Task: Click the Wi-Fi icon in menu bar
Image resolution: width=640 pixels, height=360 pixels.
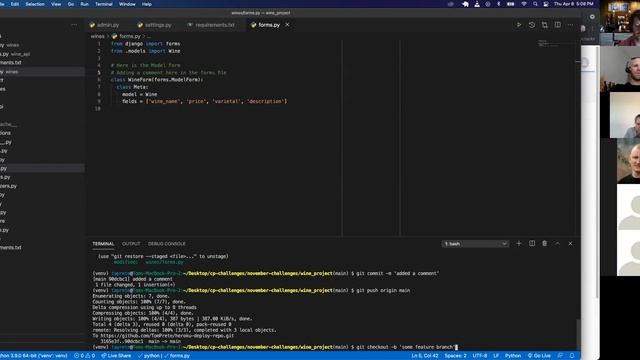Action: click(x=524, y=4)
